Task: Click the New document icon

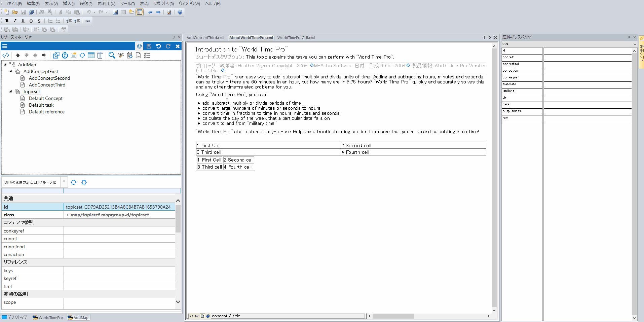Action: pos(7,12)
